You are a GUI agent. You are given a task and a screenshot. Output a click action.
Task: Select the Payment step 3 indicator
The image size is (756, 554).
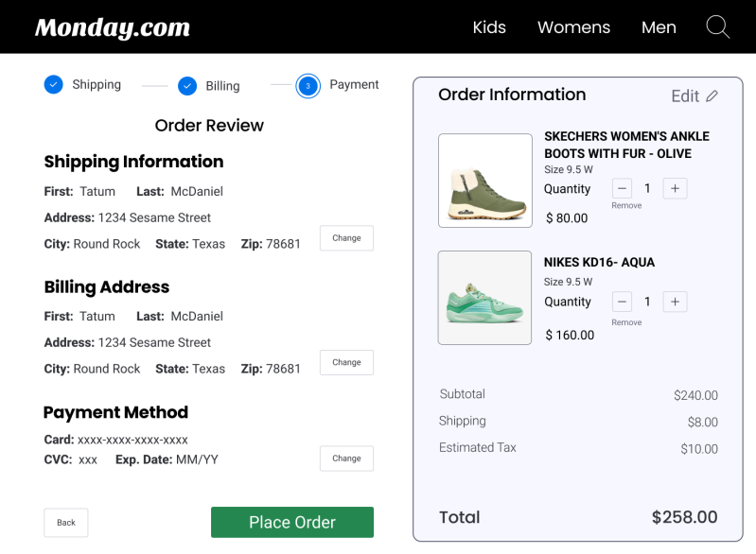pos(308,86)
